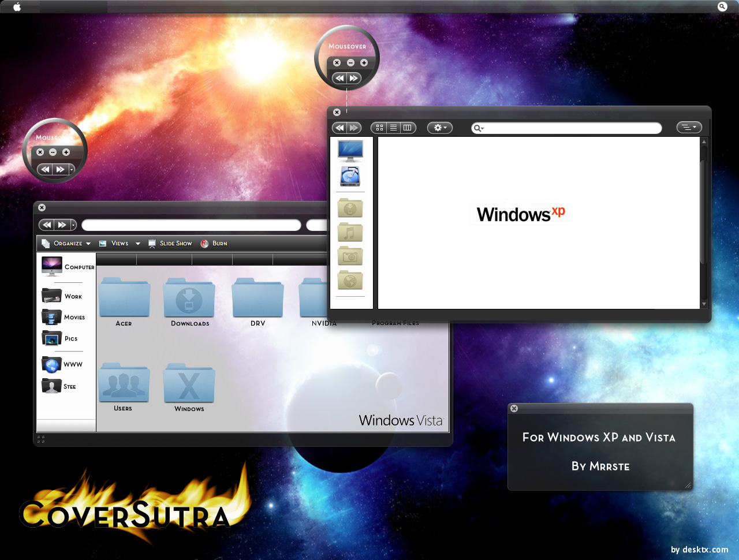Select the Windows folder with X
Viewport: 739px width, 560px height.
pyautogui.click(x=189, y=387)
